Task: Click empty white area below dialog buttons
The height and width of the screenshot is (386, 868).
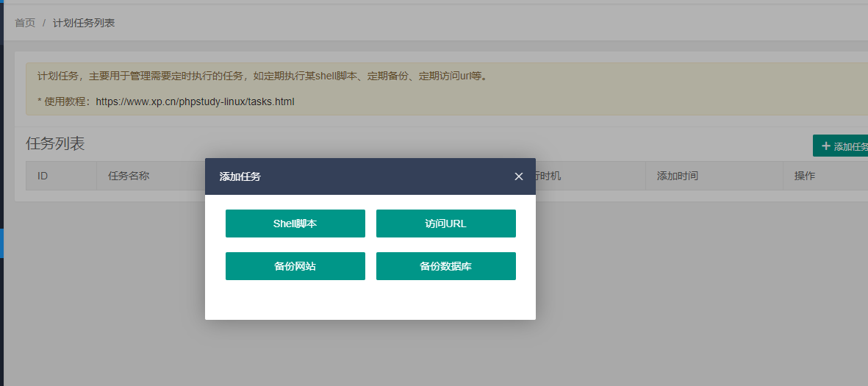Action: click(x=370, y=300)
